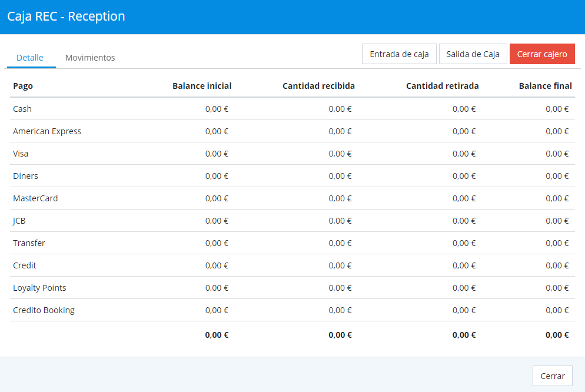Click the Balance final column header
Screen dimensions: 585x392
pyautogui.click(x=545, y=86)
